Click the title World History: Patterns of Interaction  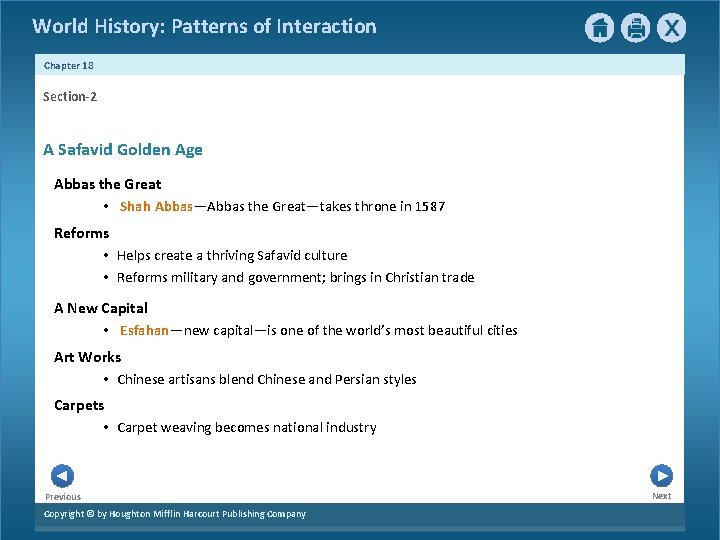(x=204, y=26)
